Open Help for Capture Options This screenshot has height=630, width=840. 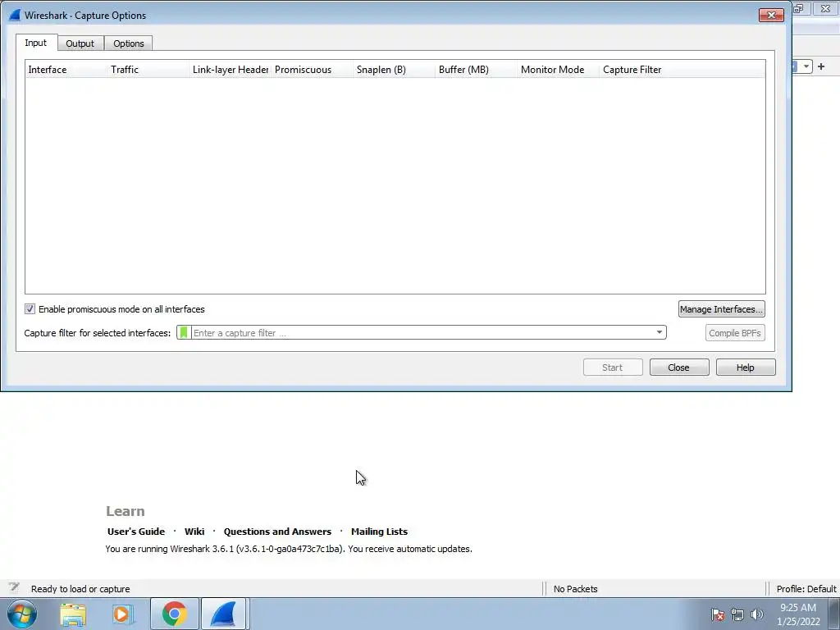coord(745,367)
